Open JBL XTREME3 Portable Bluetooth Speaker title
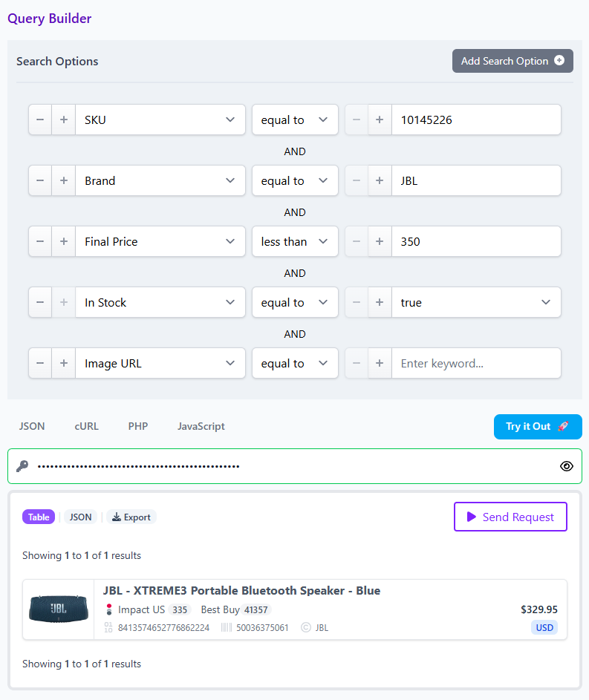This screenshot has height=700, width=589. 241,591
